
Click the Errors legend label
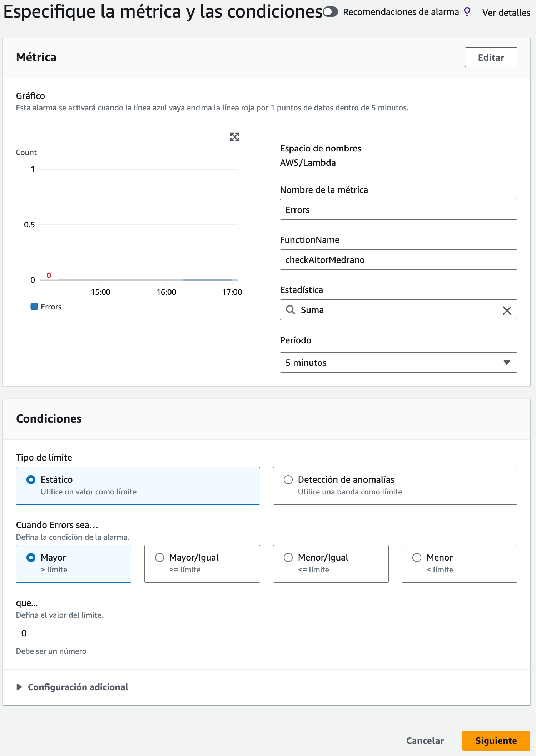pyautogui.click(x=51, y=307)
